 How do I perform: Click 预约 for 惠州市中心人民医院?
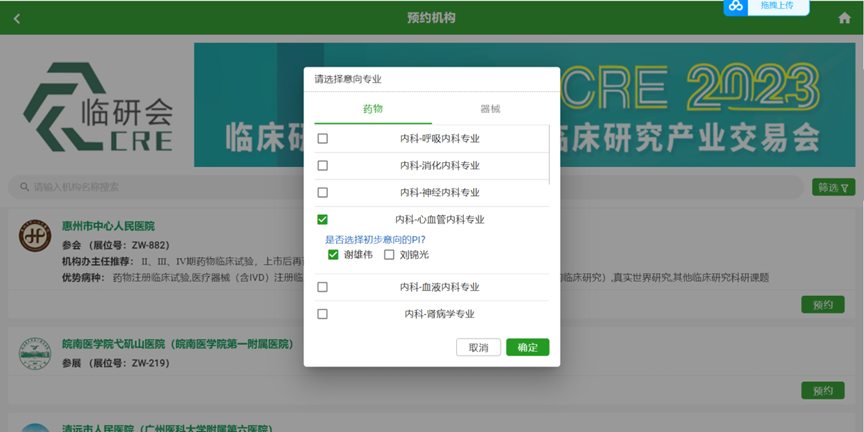coord(823,304)
